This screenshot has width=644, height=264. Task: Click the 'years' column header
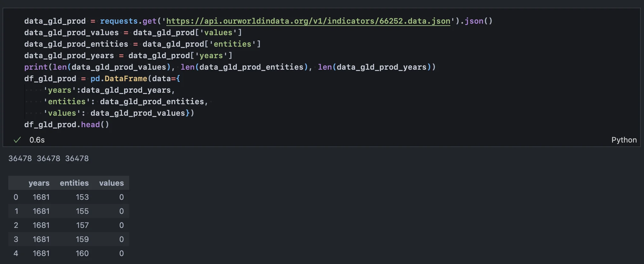click(39, 183)
